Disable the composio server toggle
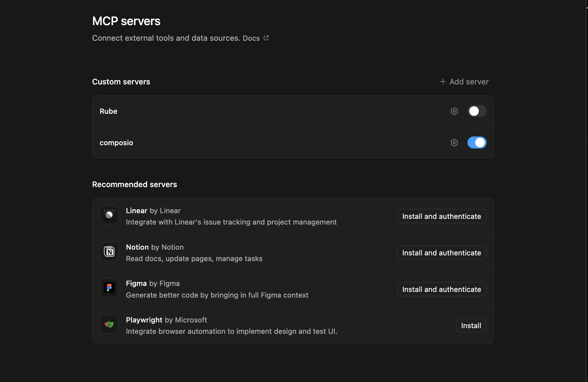Viewport: 588px width, 382px height. [477, 143]
